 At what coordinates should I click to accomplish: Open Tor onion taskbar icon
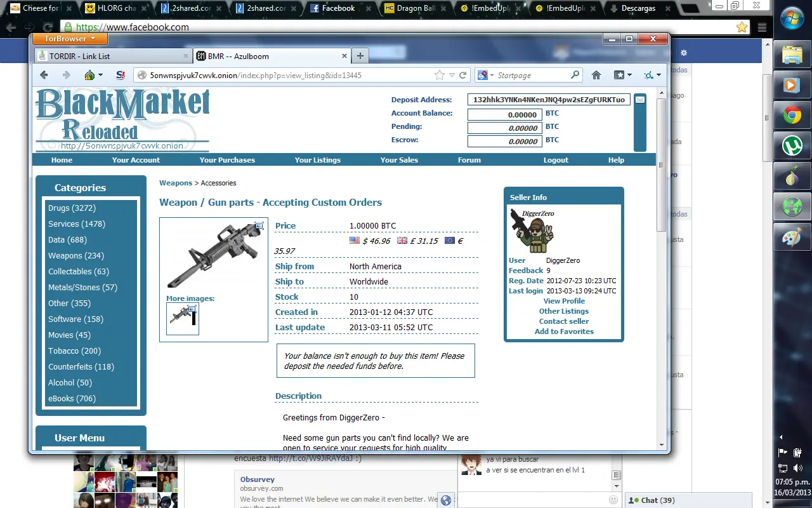(792, 177)
